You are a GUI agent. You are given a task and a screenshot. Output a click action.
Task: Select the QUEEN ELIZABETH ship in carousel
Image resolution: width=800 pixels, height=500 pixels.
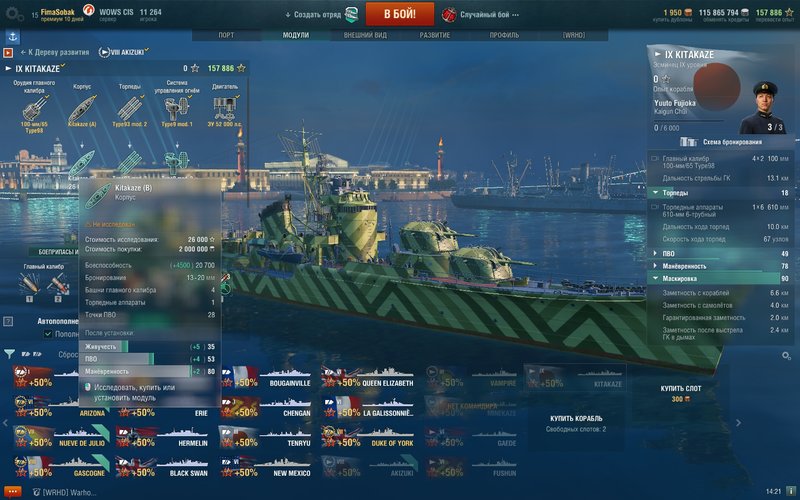click(368, 377)
